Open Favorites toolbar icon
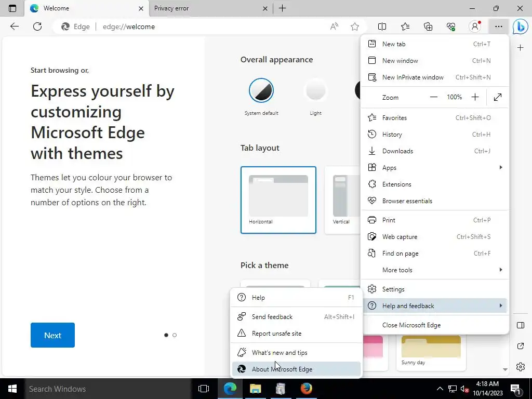The width and height of the screenshot is (532, 399). coord(405,26)
